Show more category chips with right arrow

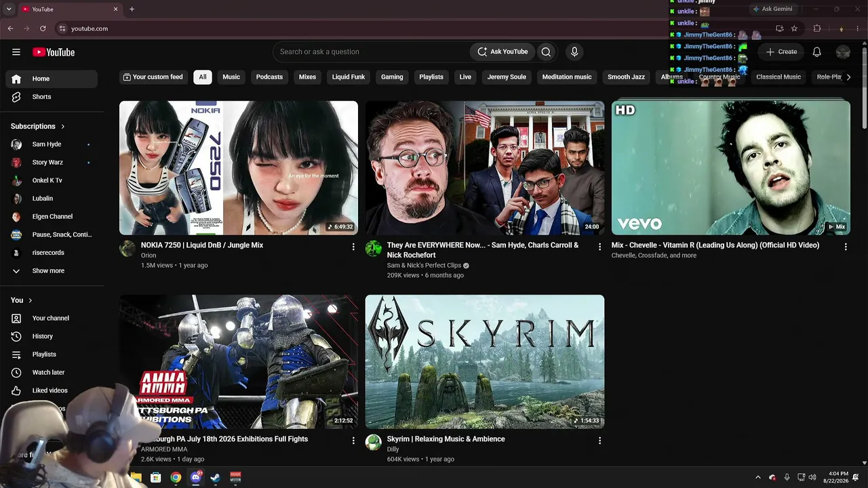848,77
